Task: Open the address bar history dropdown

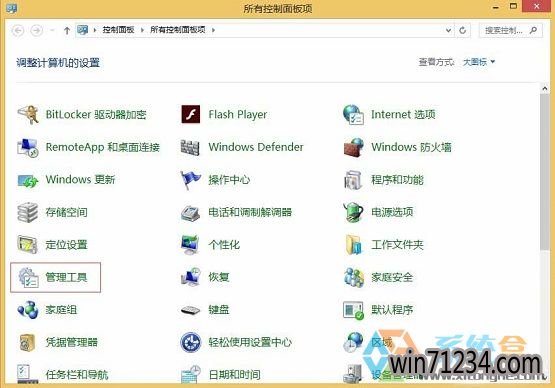Action: (448, 30)
